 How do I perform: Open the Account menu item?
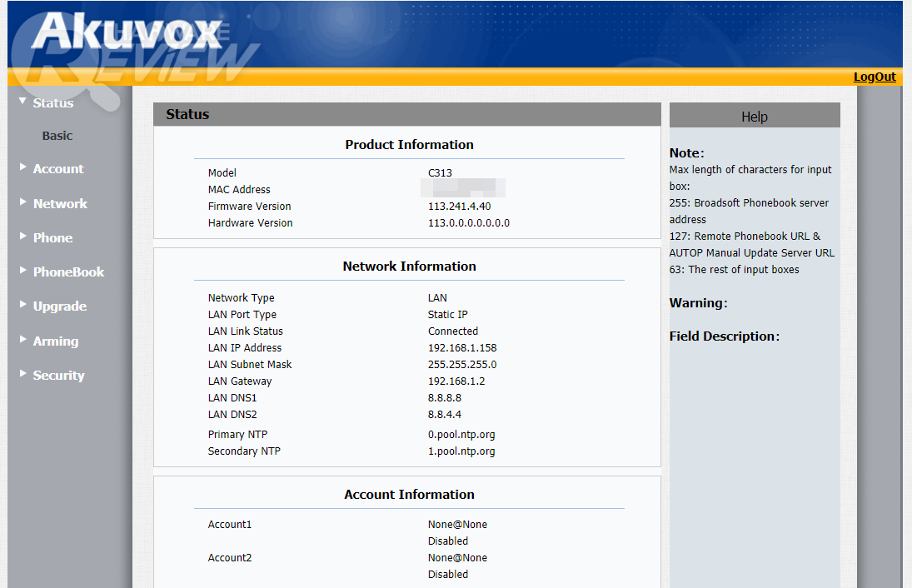coord(58,169)
